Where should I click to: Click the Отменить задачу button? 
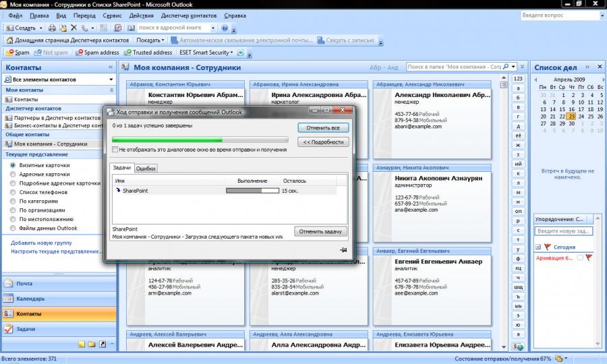320,231
